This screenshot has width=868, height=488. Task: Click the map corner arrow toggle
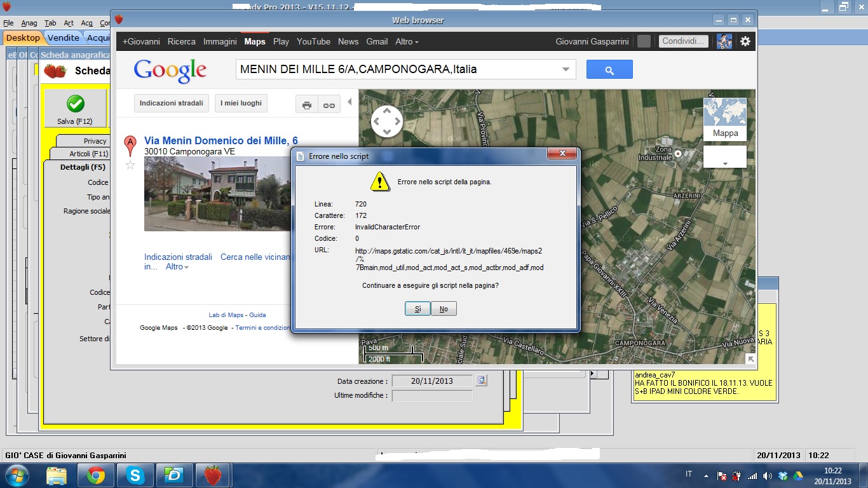pyautogui.click(x=750, y=359)
